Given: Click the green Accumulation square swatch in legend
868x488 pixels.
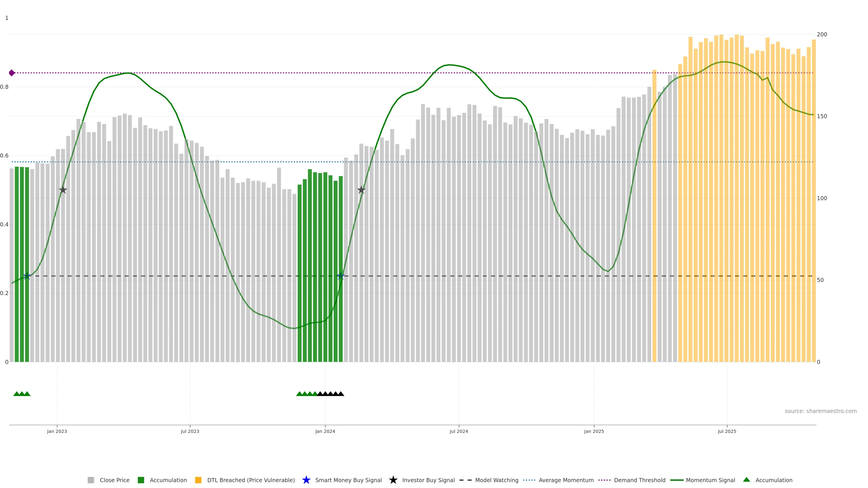Looking at the screenshot, I should 141,480.
